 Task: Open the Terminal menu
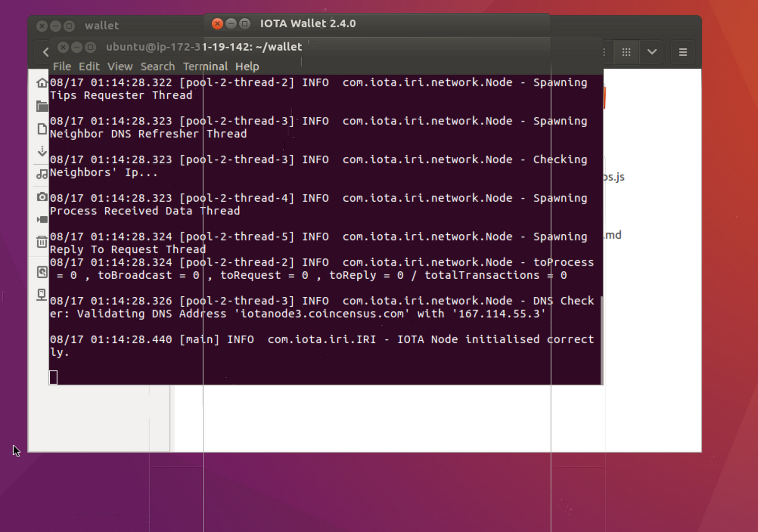click(205, 66)
